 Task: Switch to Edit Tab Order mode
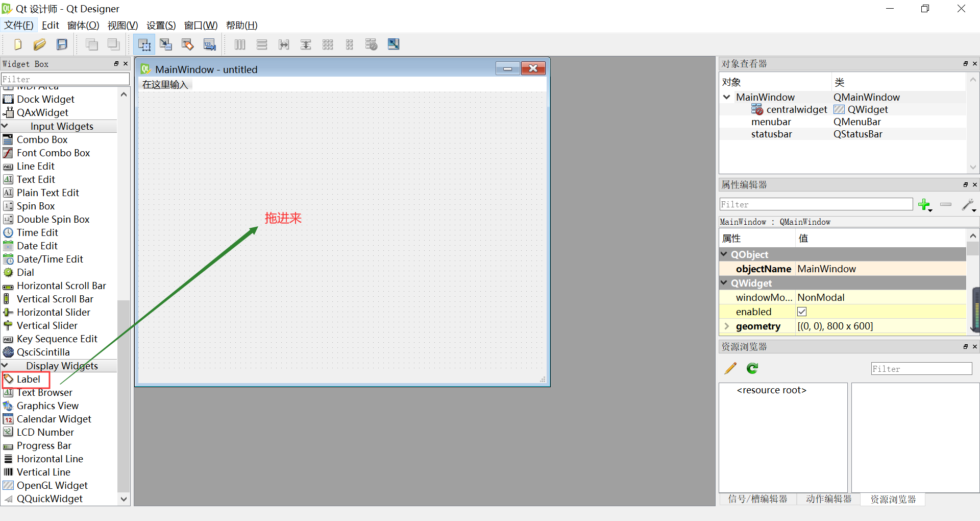click(209, 44)
